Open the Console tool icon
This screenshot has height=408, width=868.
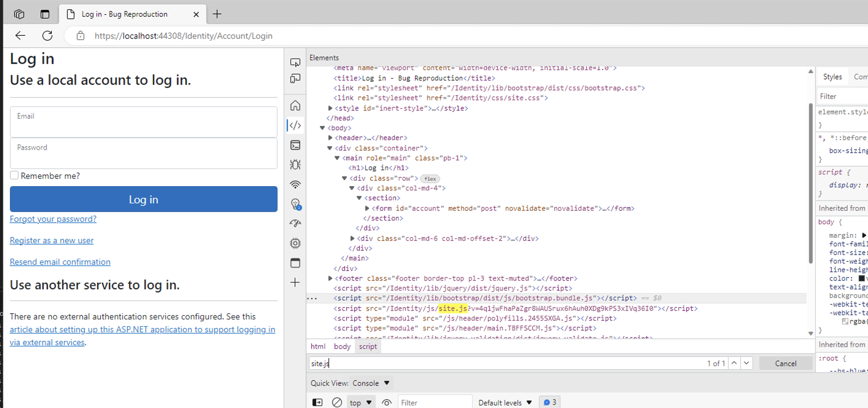tap(295, 145)
